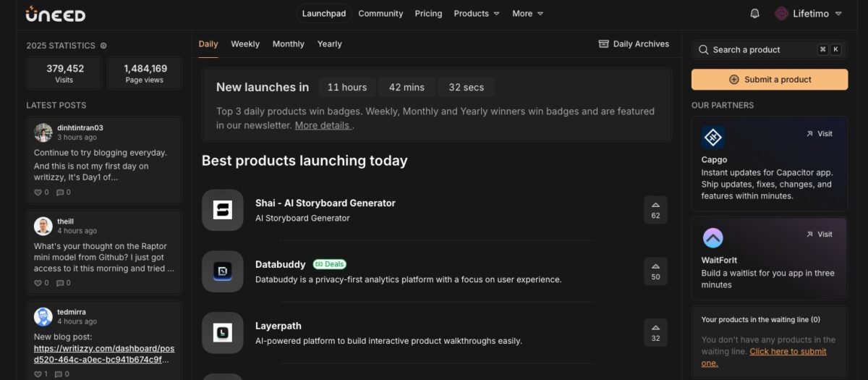
Task: Like dinhtintran03's post with heart icon
Action: pyautogui.click(x=39, y=193)
